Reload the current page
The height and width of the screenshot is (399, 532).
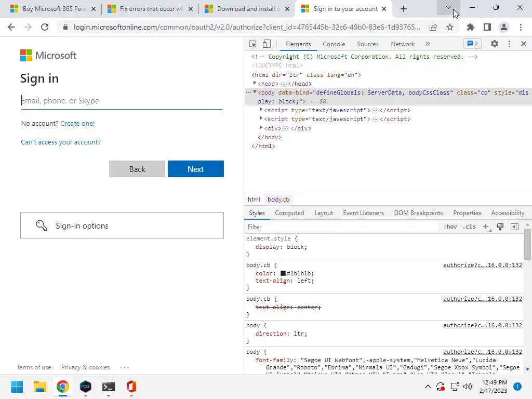45,27
